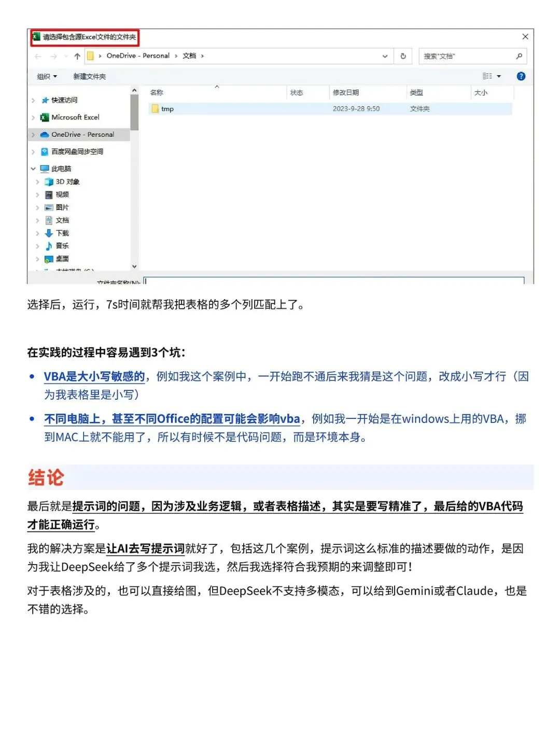Go back with the left arrow button
The height and width of the screenshot is (746, 560).
coord(38,56)
